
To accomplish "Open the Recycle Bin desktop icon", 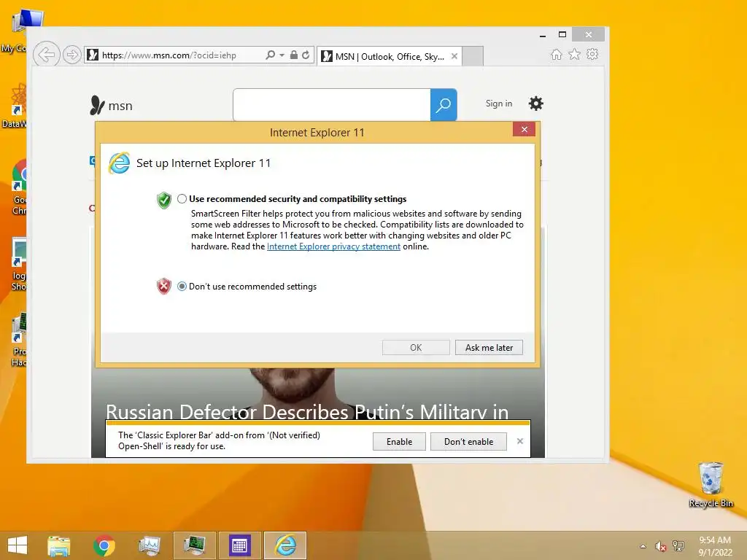I will click(x=711, y=484).
